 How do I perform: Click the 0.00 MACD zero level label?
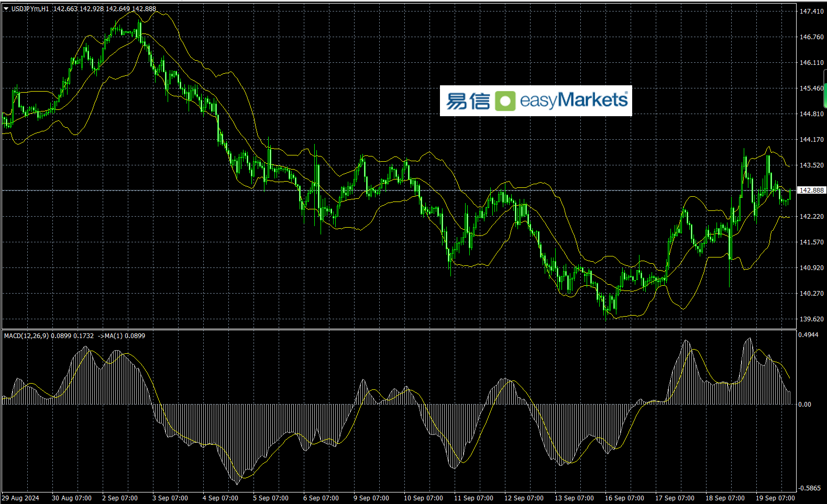[x=804, y=405]
